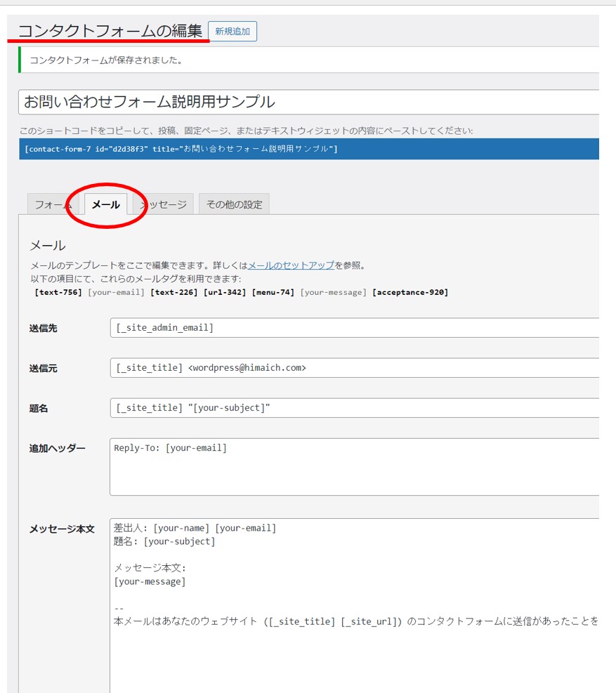Viewport: 616px width, 693px height.
Task: Click the form title input field
Action: point(308,102)
